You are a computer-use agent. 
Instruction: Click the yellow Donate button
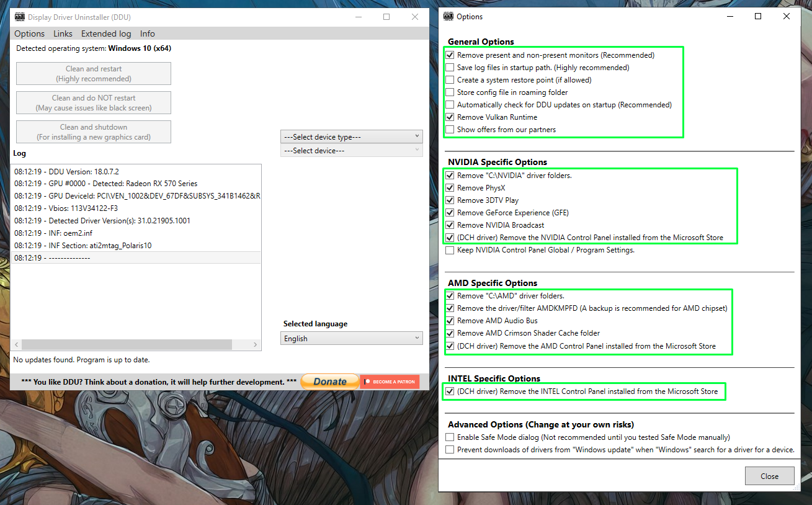click(329, 382)
